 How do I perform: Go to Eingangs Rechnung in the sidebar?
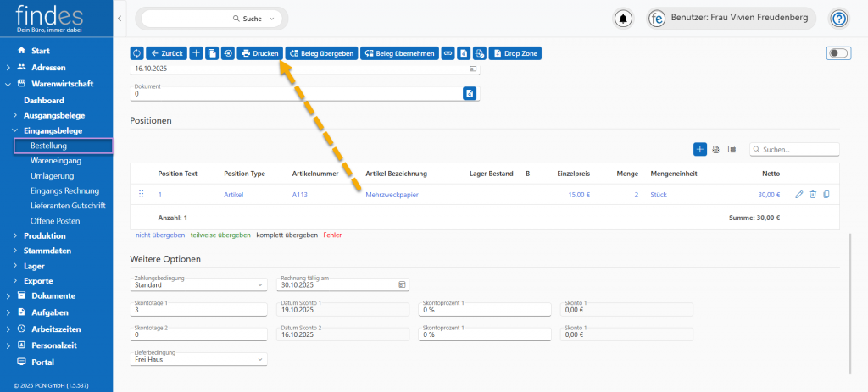click(64, 190)
